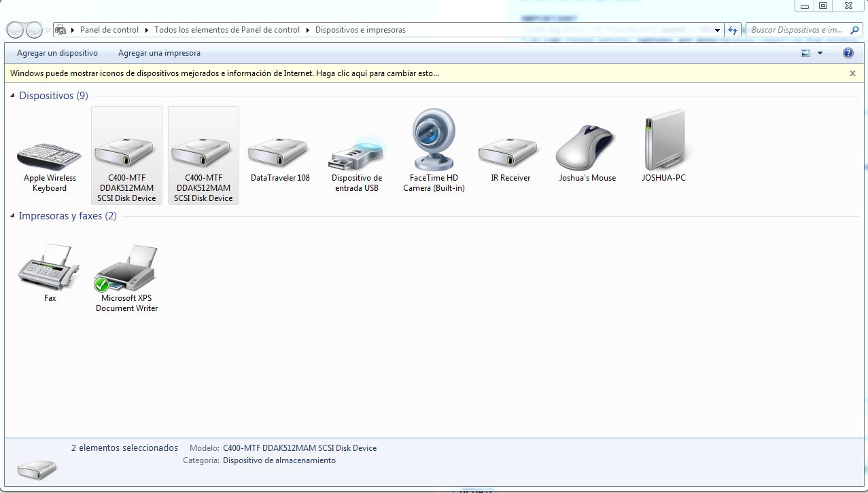Expand arrow after Todos los elementos breadcrumb
Screen dimensions: 868x493
pyautogui.click(x=307, y=30)
